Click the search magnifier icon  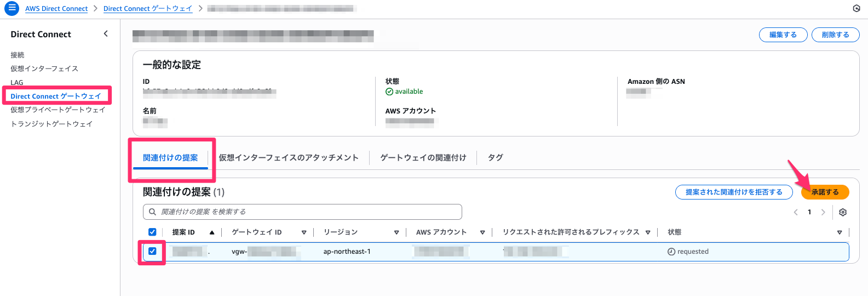(x=153, y=212)
